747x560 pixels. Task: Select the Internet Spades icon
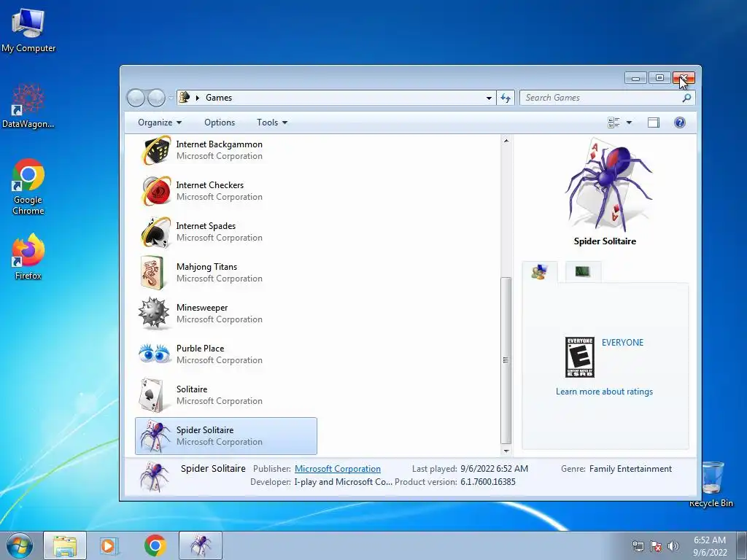tap(155, 232)
